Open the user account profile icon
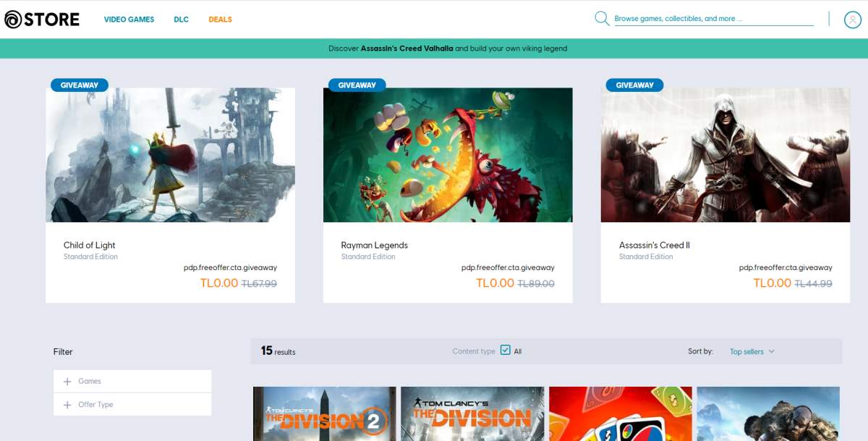This screenshot has height=441, width=868. (x=852, y=20)
